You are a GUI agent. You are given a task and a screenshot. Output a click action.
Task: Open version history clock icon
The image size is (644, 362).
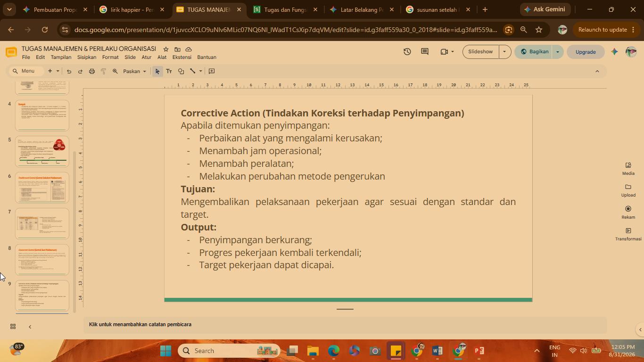coord(407,52)
